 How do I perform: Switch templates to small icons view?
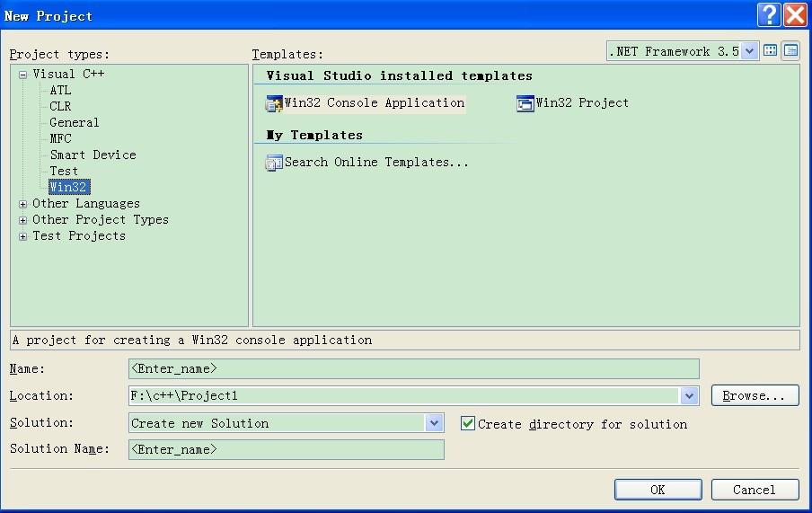click(790, 51)
